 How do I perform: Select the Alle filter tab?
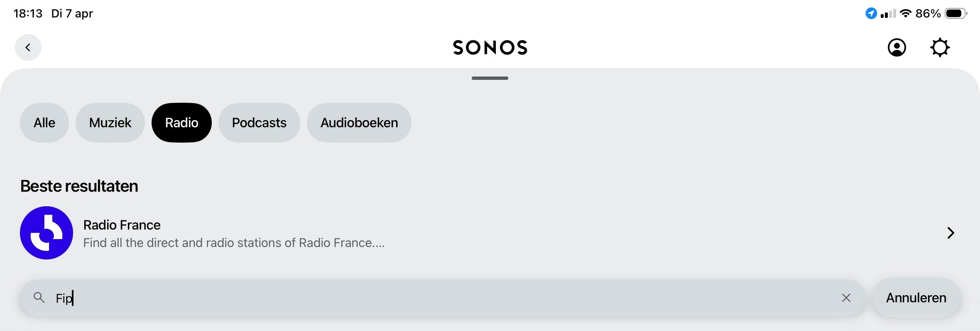(x=44, y=123)
